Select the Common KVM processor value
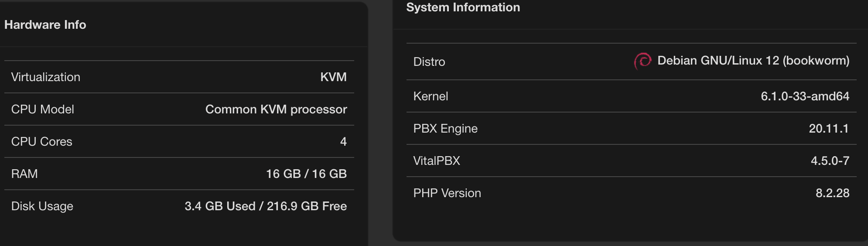The width and height of the screenshot is (868, 246). (x=276, y=109)
